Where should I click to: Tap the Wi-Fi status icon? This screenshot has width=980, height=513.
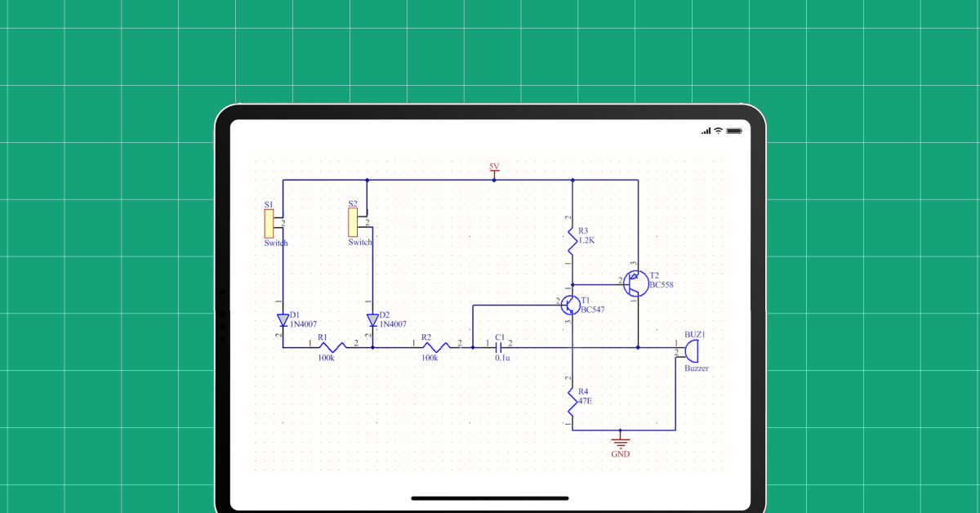pos(719,131)
